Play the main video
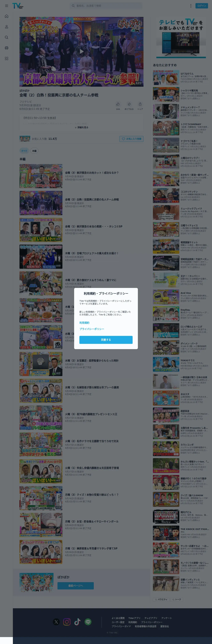 pyautogui.click(x=81, y=51)
